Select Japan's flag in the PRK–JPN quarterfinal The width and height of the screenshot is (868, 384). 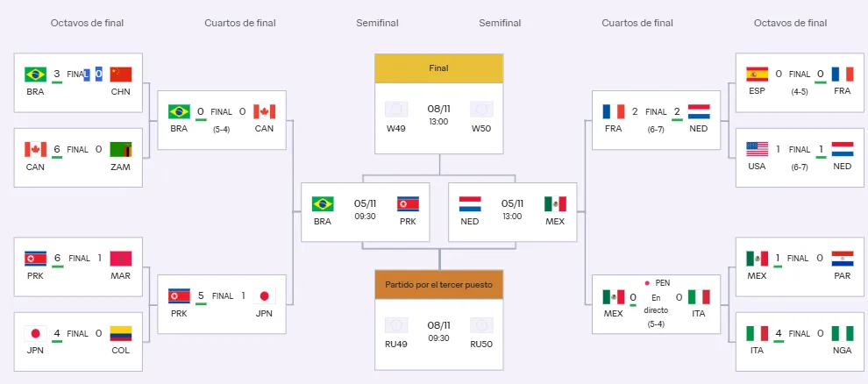coord(264,295)
